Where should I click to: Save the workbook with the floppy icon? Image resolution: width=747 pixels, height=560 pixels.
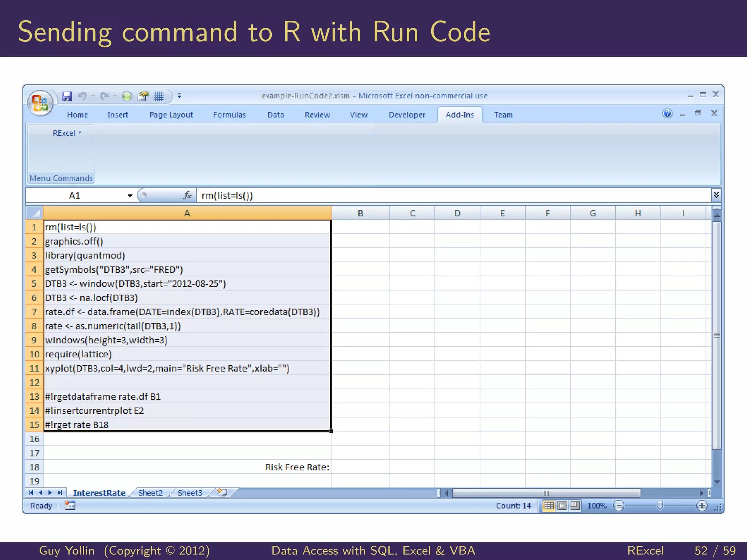(x=67, y=96)
